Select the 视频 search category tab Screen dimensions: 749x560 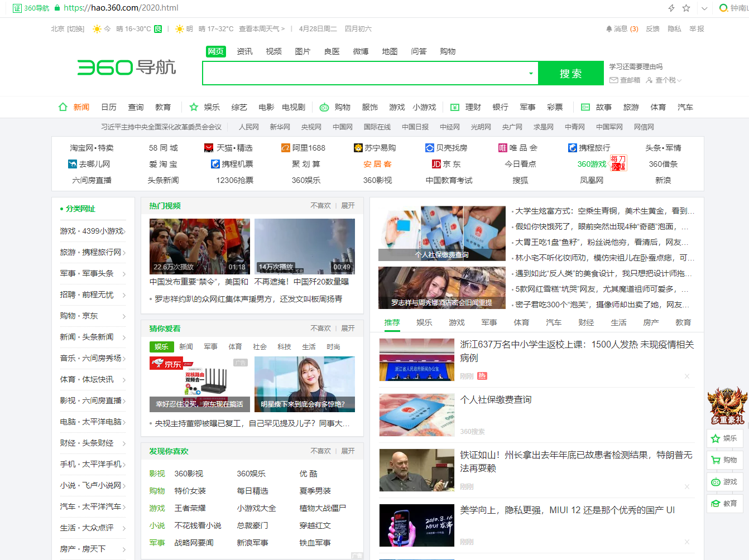pos(273,51)
